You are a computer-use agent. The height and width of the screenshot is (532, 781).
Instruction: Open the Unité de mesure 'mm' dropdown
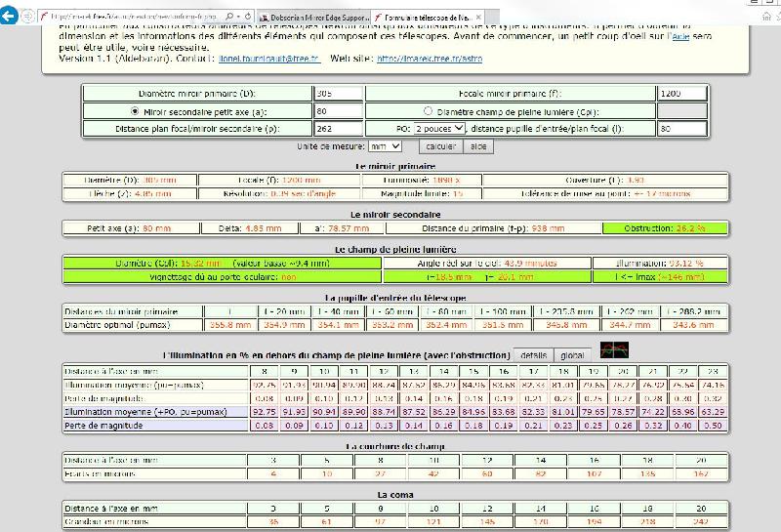click(x=385, y=146)
